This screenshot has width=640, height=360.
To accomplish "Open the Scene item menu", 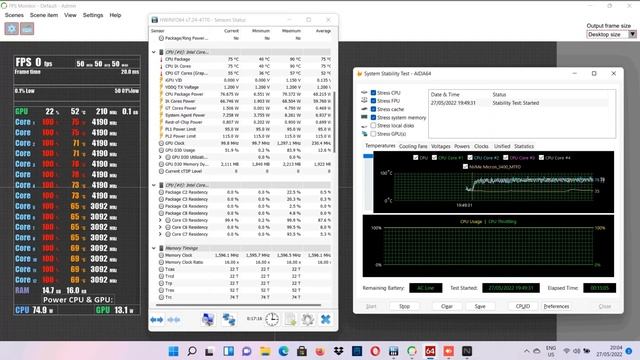I will tap(44, 15).
